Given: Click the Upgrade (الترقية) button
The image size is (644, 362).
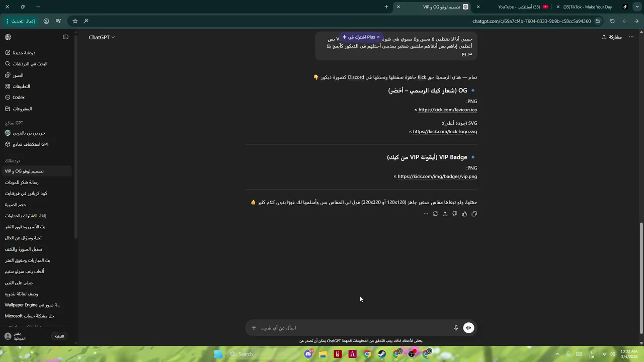Looking at the screenshot, I should coord(59,336).
